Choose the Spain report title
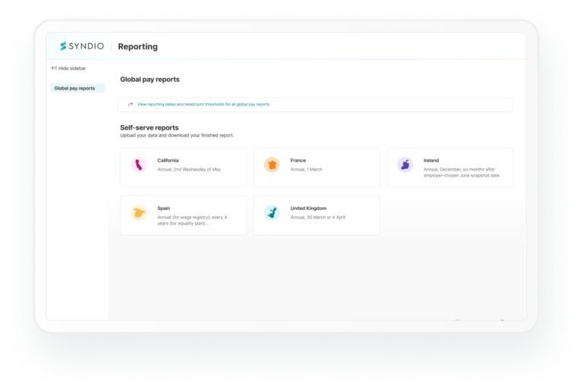The width and height of the screenshot is (583, 392). click(165, 208)
